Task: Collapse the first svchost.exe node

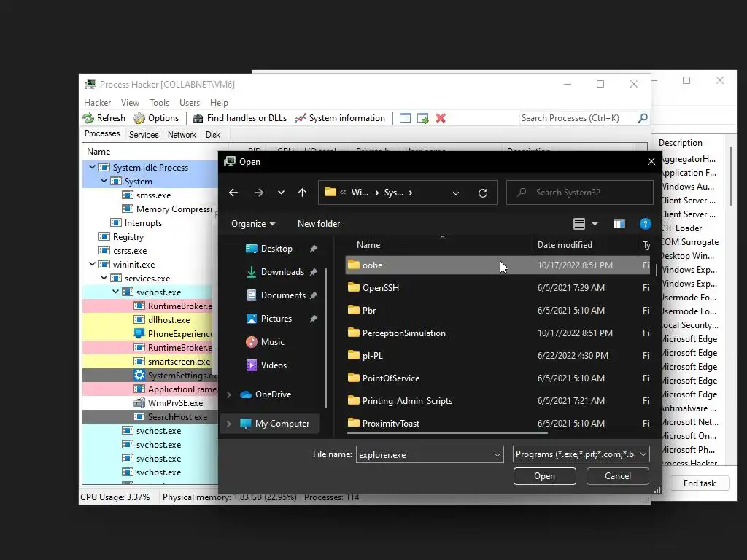Action: click(115, 292)
